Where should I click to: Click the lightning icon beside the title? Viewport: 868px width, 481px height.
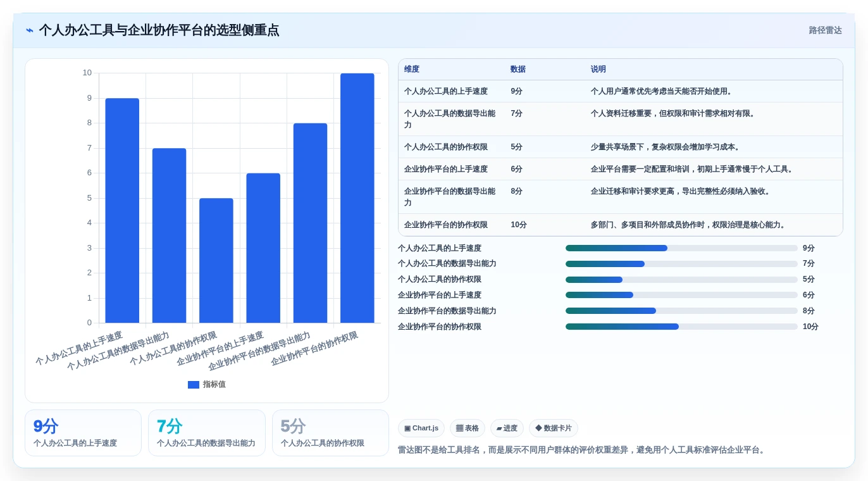30,30
